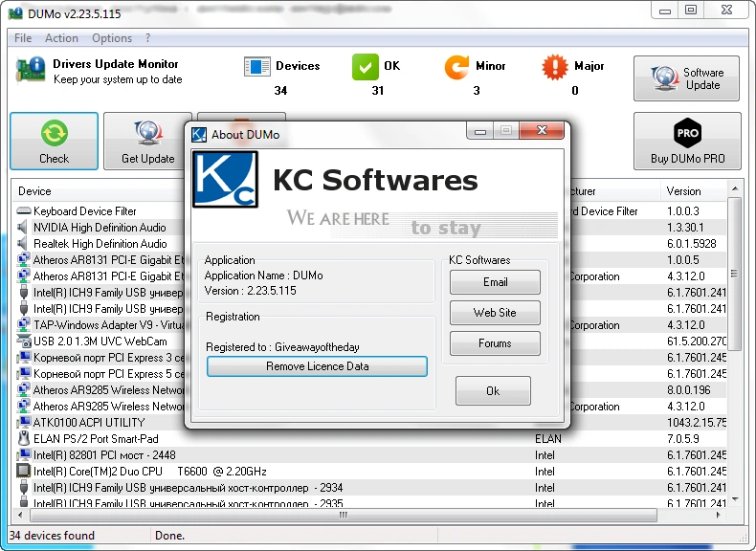The width and height of the screenshot is (756, 551).
Task: Click version cell 8.0.0.196
Action: point(688,390)
